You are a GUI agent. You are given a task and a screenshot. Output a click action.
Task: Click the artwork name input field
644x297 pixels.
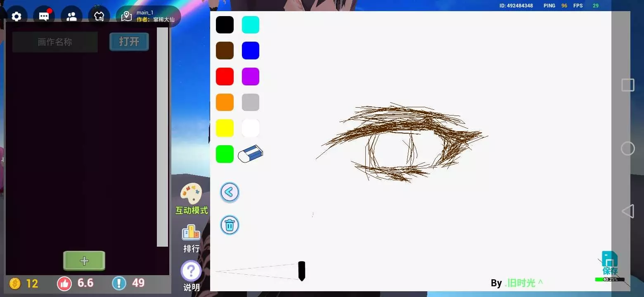point(55,42)
